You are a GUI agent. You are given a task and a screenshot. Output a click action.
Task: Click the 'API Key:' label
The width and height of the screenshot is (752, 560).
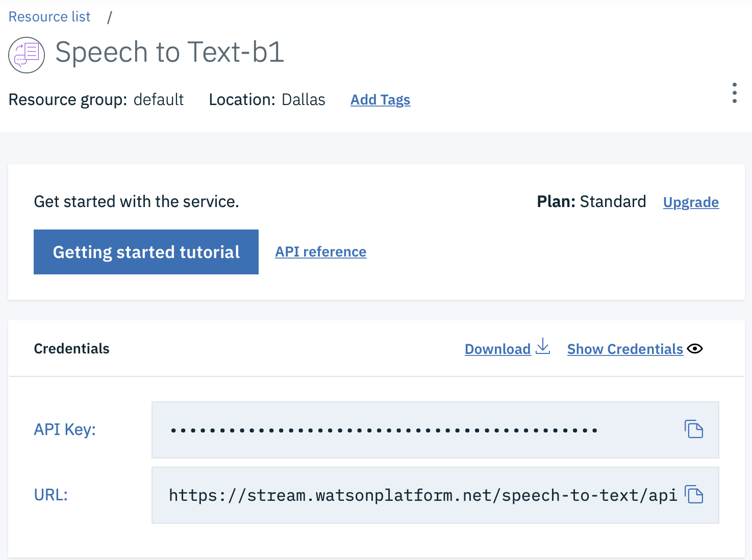65,429
